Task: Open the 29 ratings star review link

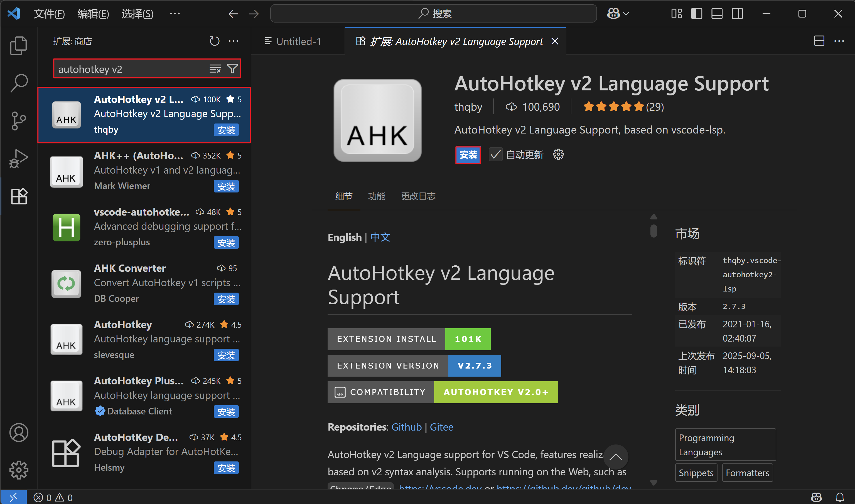Action: pyautogui.click(x=623, y=107)
